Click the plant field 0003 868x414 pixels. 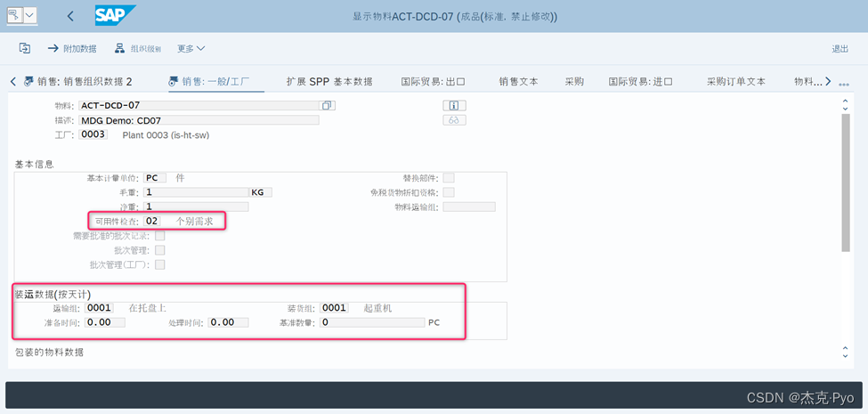(93, 134)
